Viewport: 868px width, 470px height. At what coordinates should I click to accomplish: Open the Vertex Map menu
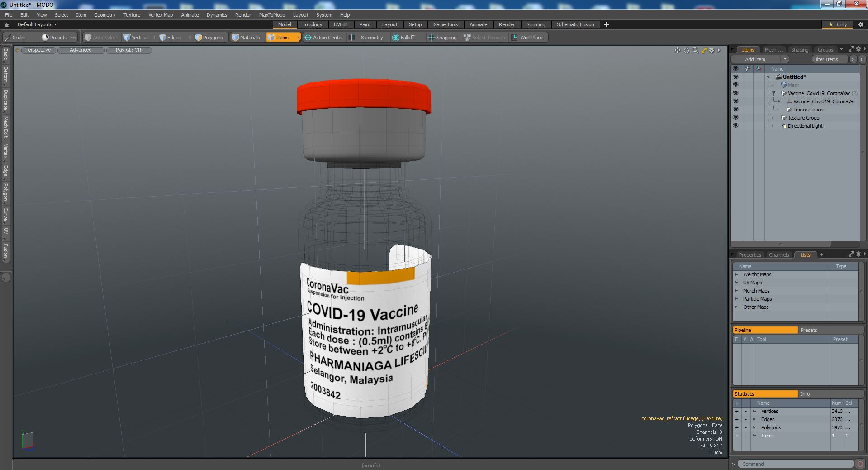pyautogui.click(x=161, y=15)
